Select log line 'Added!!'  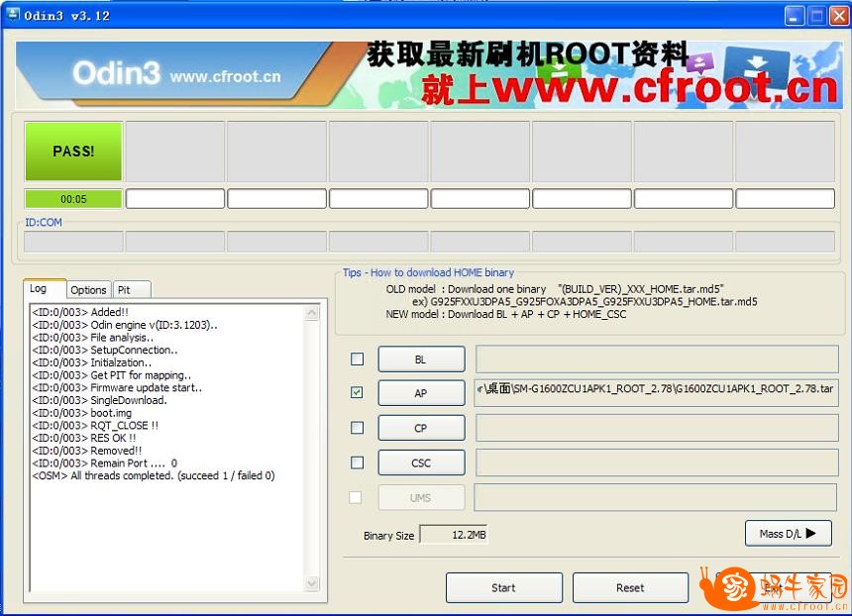(80, 312)
